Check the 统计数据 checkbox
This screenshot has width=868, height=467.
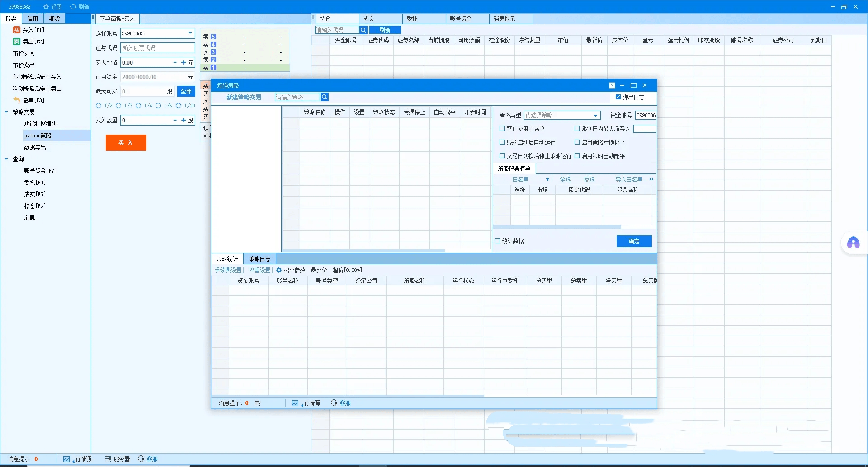(498, 241)
